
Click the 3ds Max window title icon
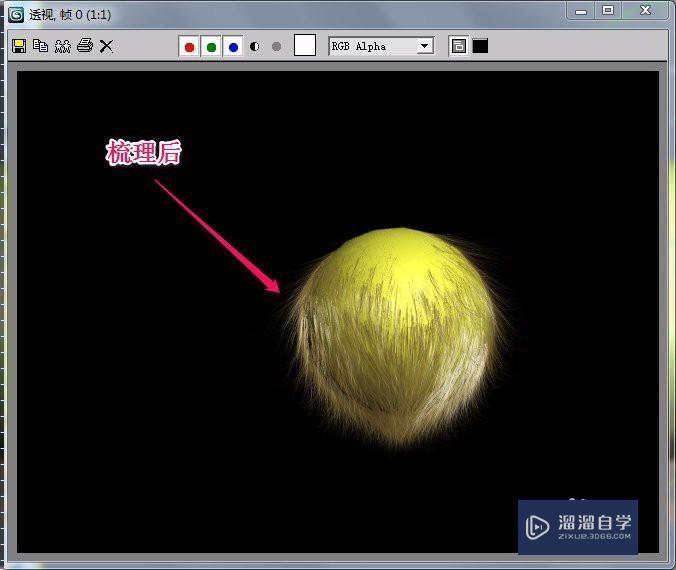(16, 15)
